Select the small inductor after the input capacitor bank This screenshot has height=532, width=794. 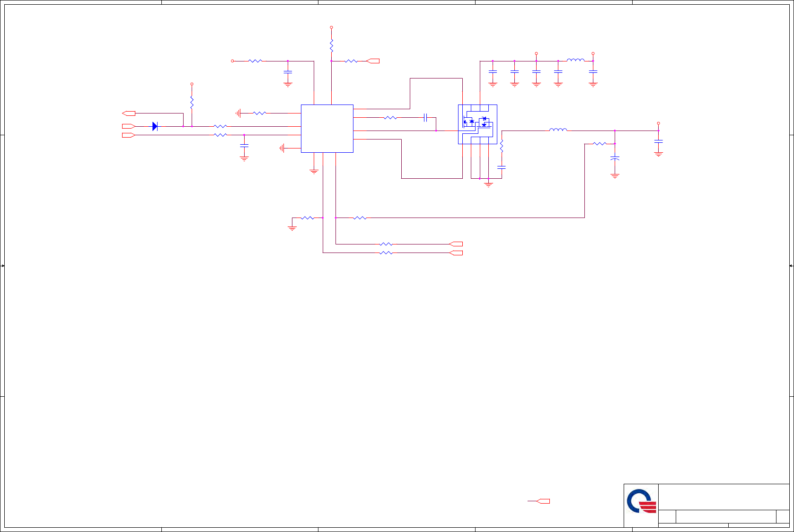(575, 60)
